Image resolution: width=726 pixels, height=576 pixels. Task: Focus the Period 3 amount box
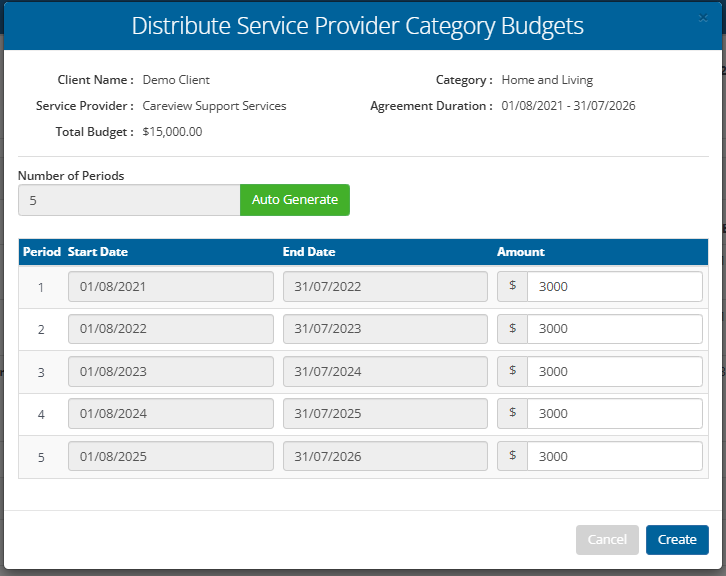614,372
